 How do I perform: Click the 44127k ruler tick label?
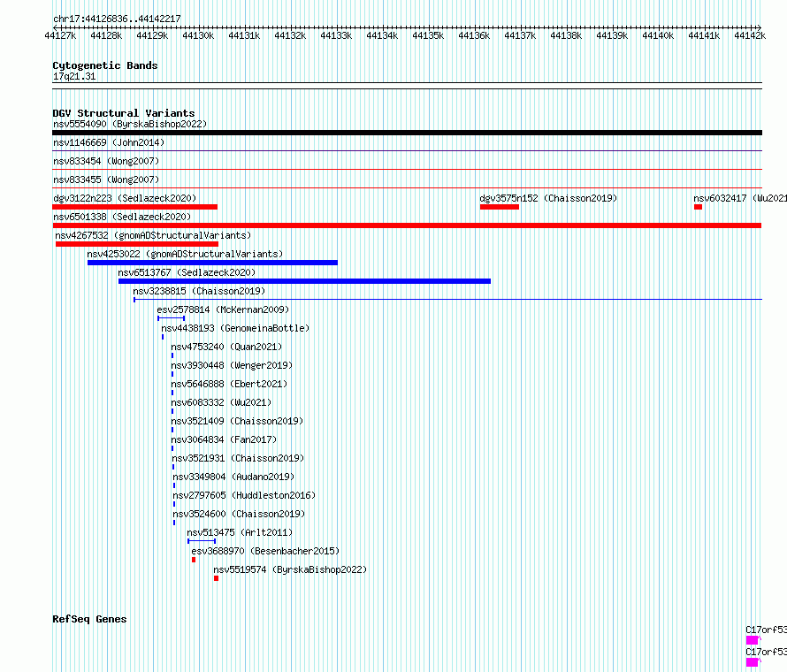60,35
